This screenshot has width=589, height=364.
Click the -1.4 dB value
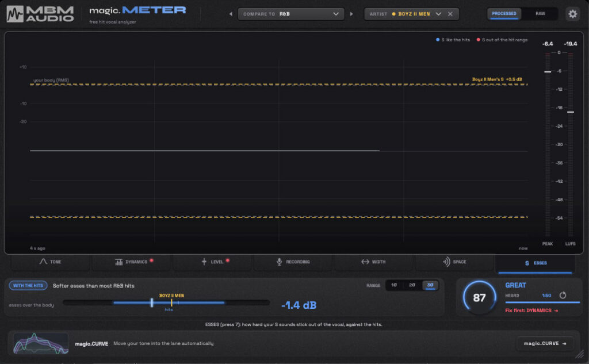point(299,305)
